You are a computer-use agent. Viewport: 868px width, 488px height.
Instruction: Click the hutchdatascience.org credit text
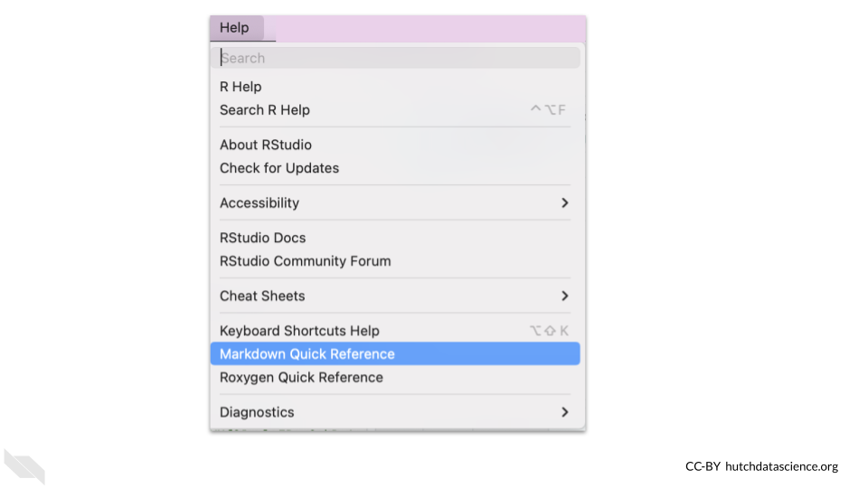pos(781,466)
